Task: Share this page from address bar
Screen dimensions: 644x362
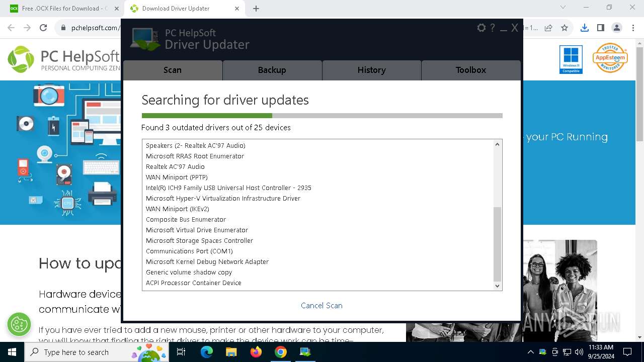Action: click(x=548, y=28)
